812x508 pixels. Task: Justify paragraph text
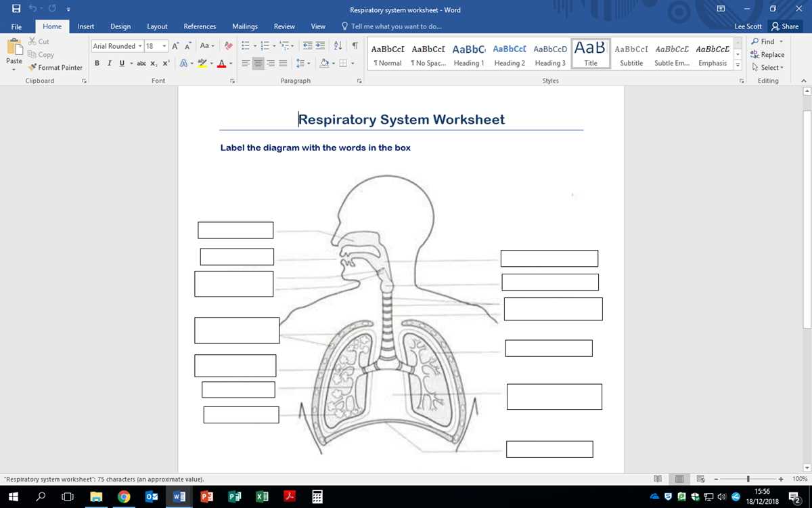tap(283, 63)
